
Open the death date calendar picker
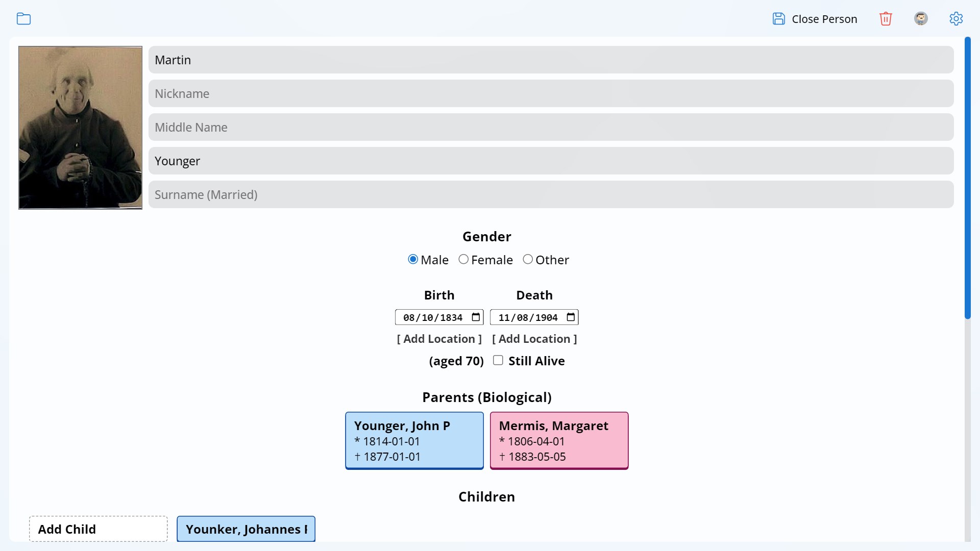570,317
